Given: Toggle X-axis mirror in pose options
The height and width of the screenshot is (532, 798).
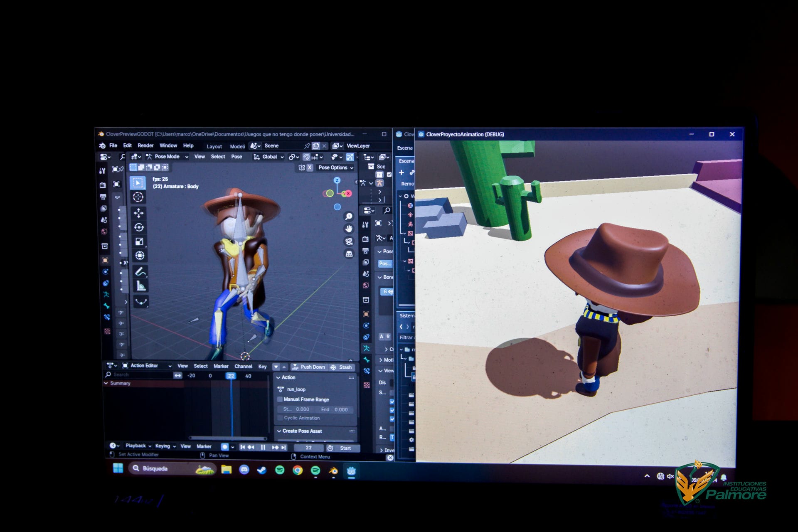Looking at the screenshot, I should (x=310, y=167).
